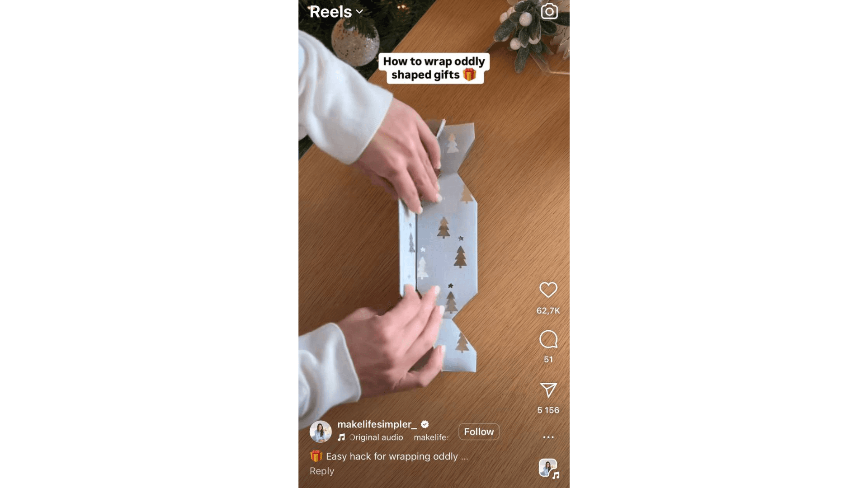
Task: Toggle like on the 62.7K post
Action: click(x=547, y=290)
